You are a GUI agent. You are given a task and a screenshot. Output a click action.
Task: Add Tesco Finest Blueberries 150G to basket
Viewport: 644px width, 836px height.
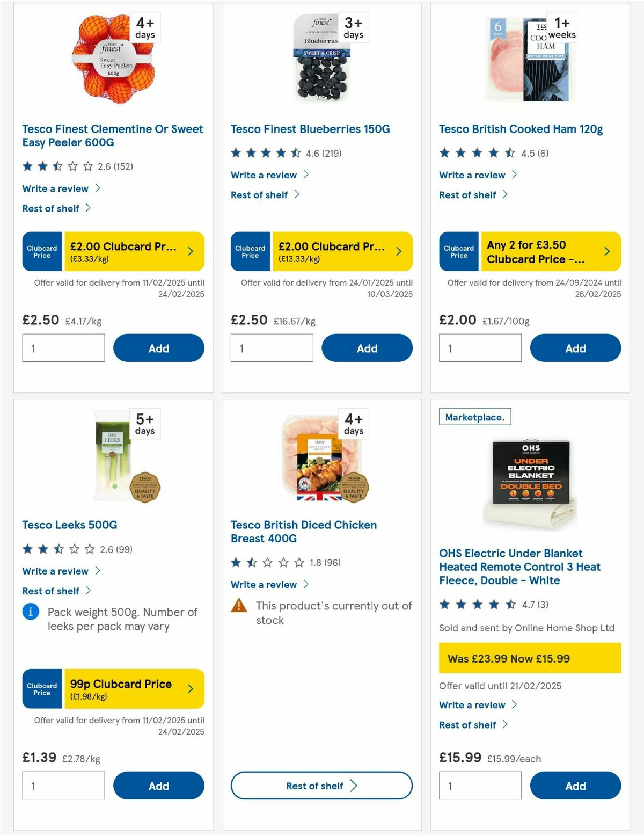coord(367,348)
